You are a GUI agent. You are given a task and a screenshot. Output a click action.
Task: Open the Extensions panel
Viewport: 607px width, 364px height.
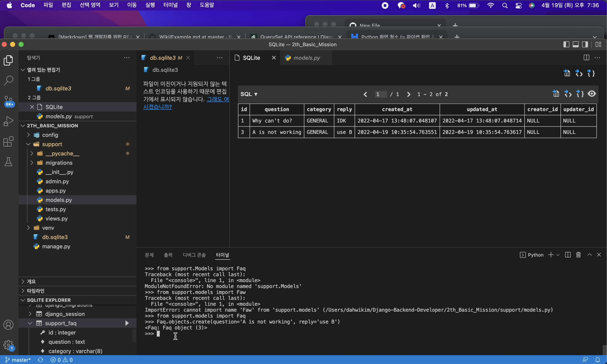click(x=8, y=142)
